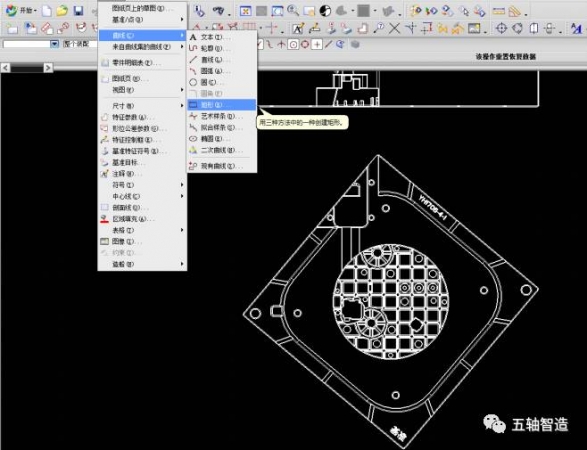Open 图像 image menu item
This screenshot has width=587, height=450.
[x=142, y=241]
